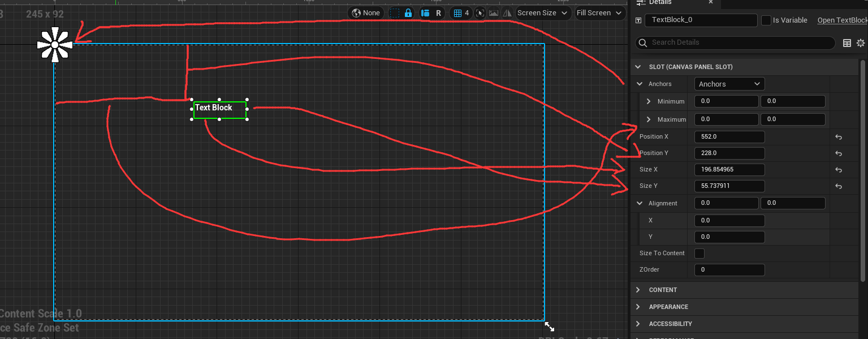This screenshot has width=868, height=339.
Task: Open the Fill Screen dropdown button
Action: [x=599, y=13]
